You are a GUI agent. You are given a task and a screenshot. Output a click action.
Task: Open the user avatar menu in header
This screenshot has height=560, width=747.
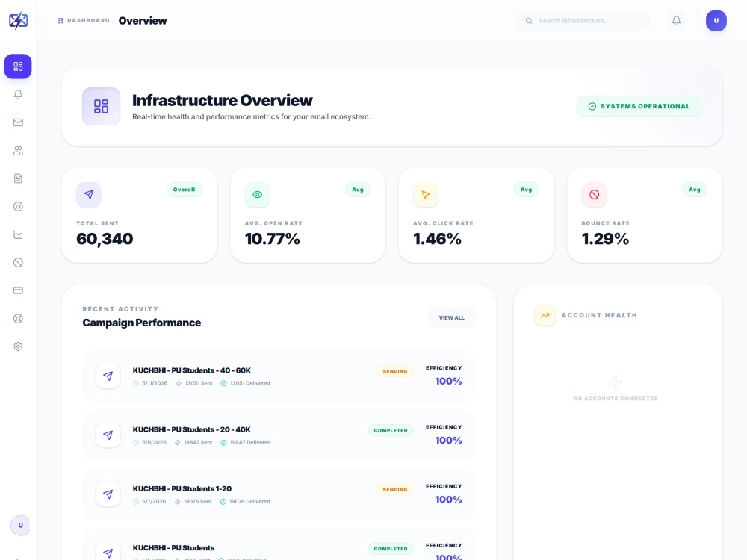coord(716,20)
